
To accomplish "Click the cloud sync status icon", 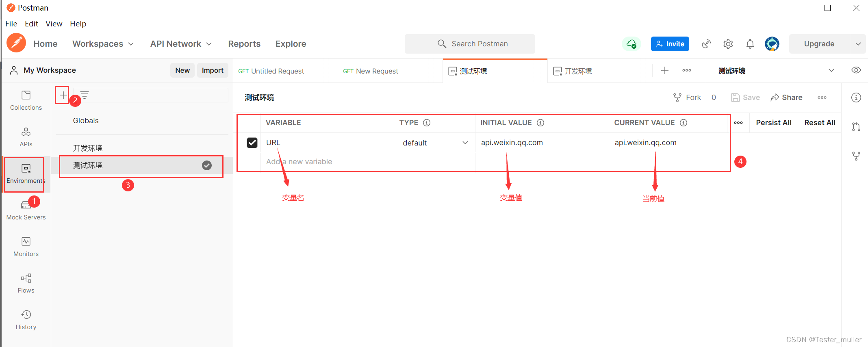I will click(631, 44).
